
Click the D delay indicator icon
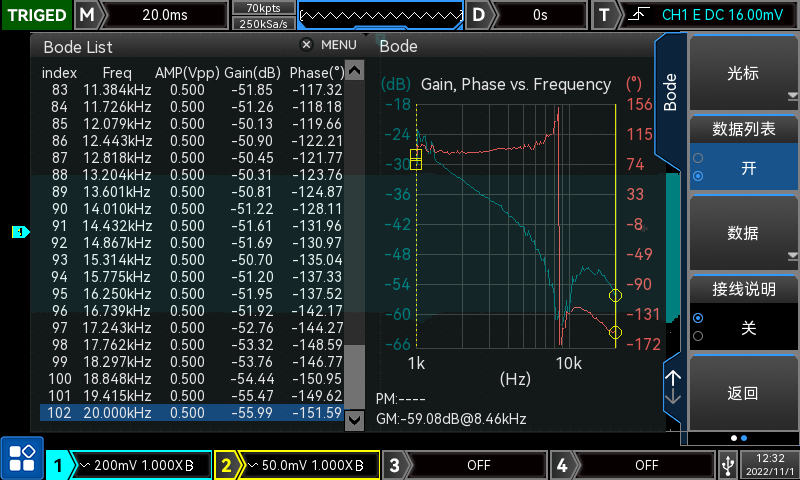(x=480, y=15)
